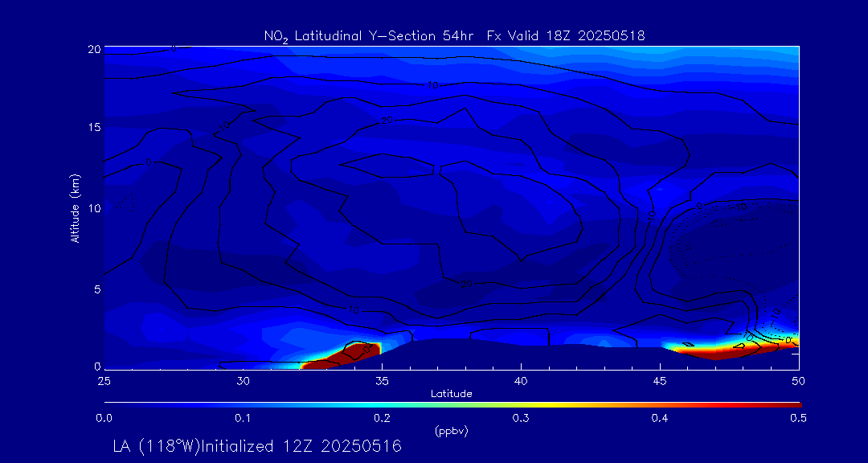The width and height of the screenshot is (868, 463).
Task: Click latitude axis tick label 30
Action: pyautogui.click(x=243, y=381)
